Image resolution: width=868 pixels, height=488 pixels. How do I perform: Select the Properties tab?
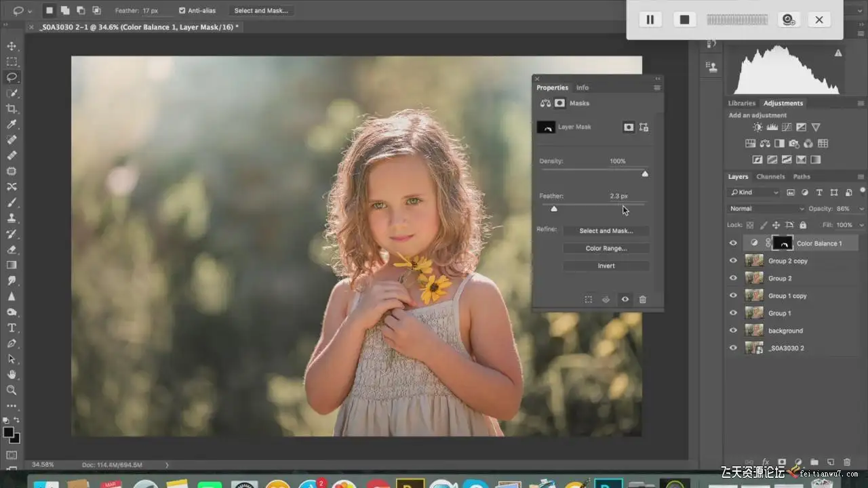click(552, 87)
